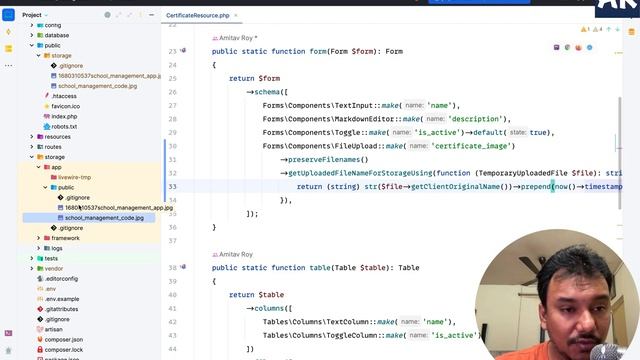This screenshot has height=360, width=640.
Task: Expand the routes folder
Action: tap(32, 147)
